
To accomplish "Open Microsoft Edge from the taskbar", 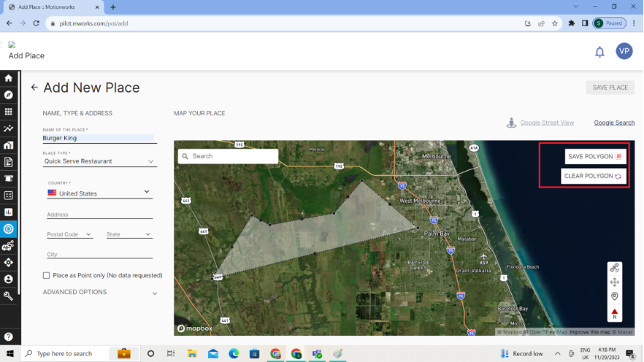I will click(x=234, y=353).
